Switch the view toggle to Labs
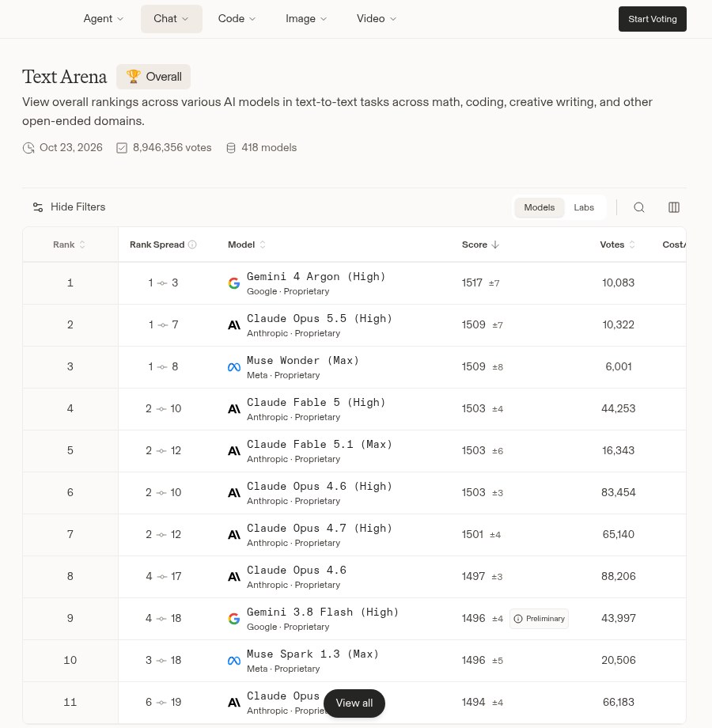712x728 pixels. click(x=584, y=207)
